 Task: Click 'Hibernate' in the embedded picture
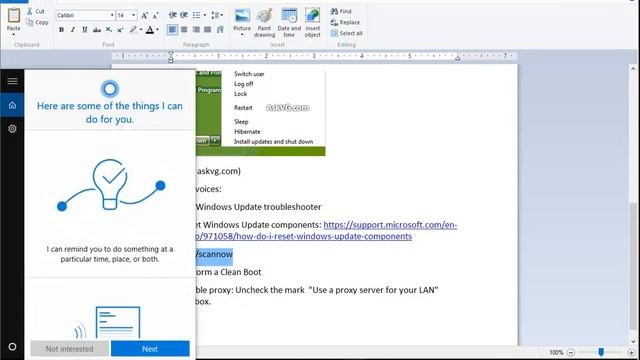point(247,132)
